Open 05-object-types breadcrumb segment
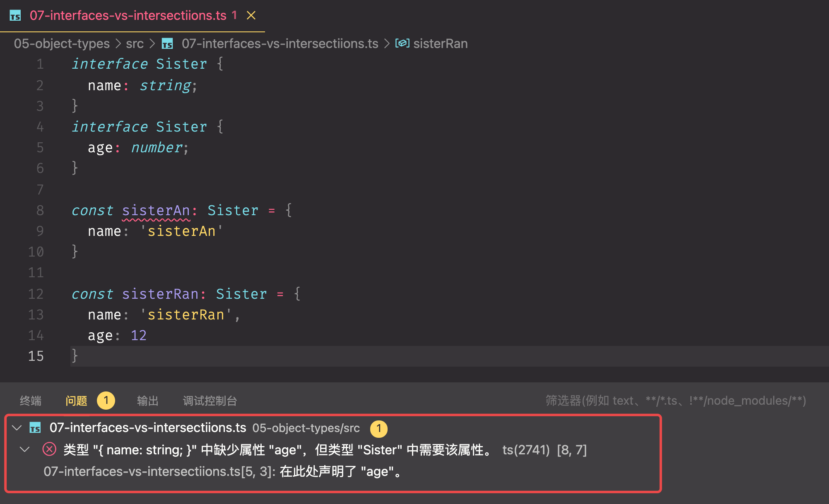 tap(62, 43)
